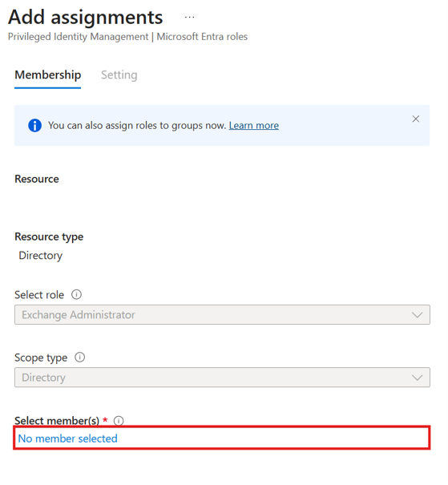Click the No member selected link
The image size is (448, 485).
click(x=67, y=439)
